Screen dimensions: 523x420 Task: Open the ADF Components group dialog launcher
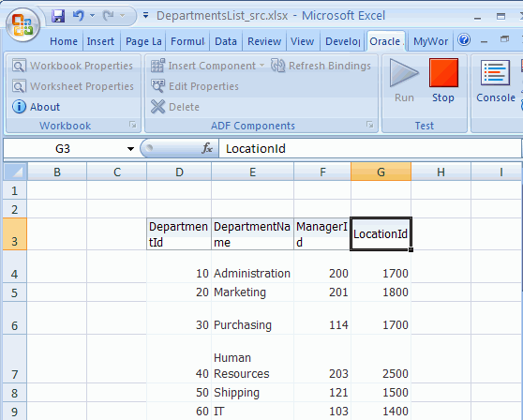pos(369,125)
